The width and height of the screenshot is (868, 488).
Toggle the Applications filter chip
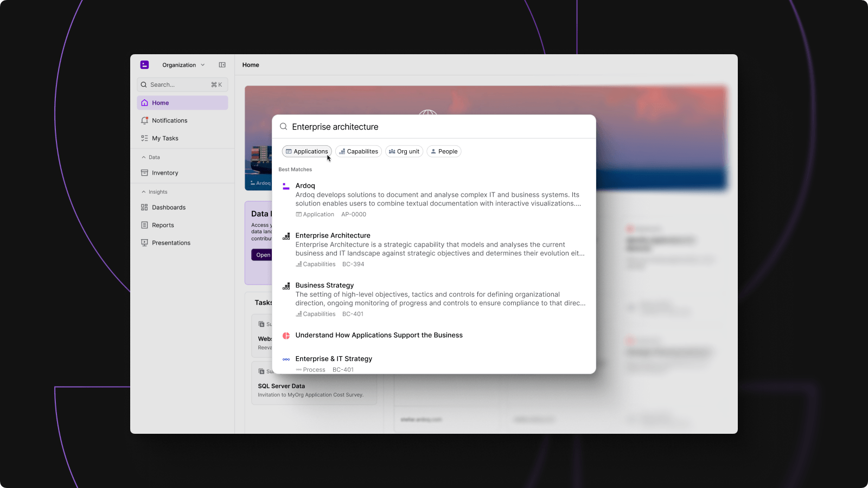[x=307, y=152]
